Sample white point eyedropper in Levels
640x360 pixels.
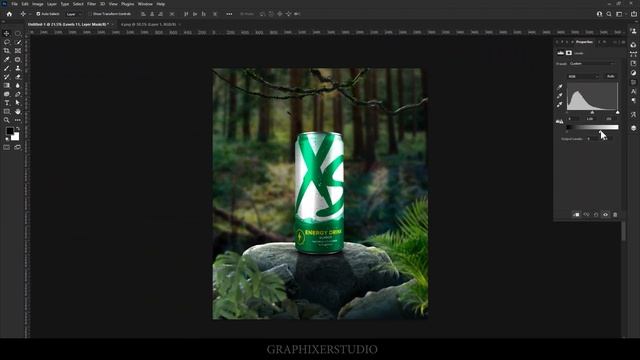click(560, 105)
